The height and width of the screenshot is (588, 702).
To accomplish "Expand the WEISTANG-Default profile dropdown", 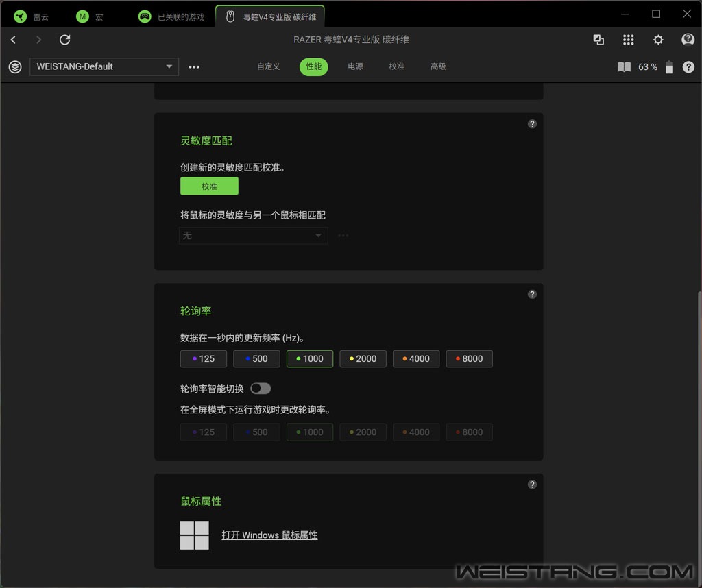I will point(104,66).
